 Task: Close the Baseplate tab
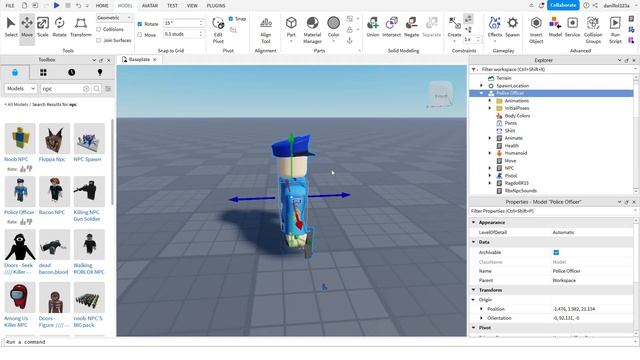pyautogui.click(x=155, y=60)
